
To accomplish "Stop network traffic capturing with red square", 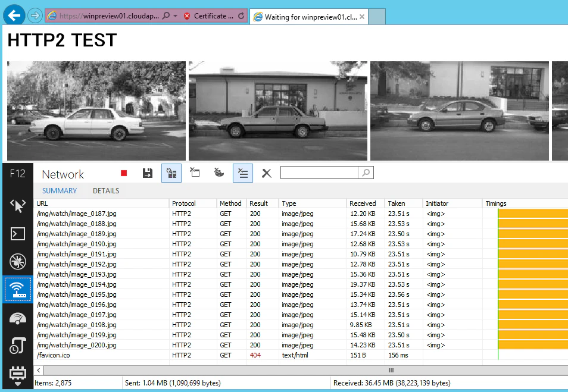I will (x=124, y=173).
